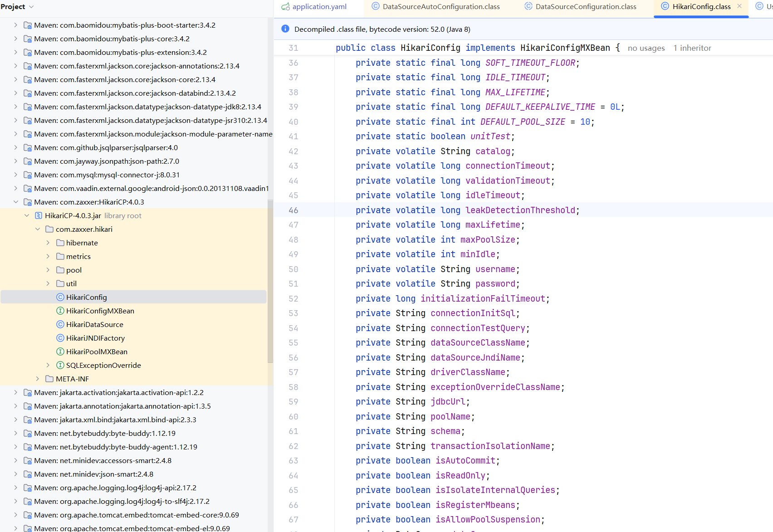Click the HikariConfigMXBean interface icon
Screen dimensions: 773x532
click(60, 311)
